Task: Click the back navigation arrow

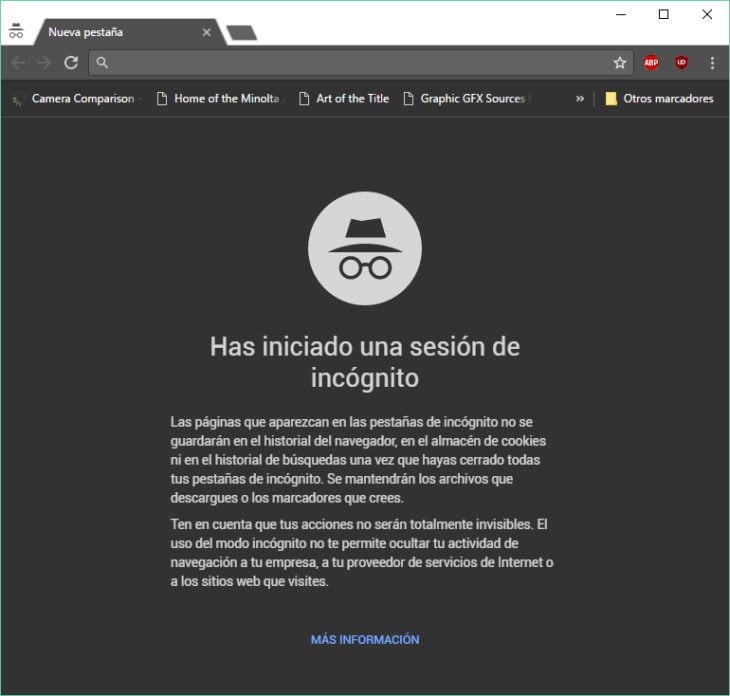Action: pos(17,63)
